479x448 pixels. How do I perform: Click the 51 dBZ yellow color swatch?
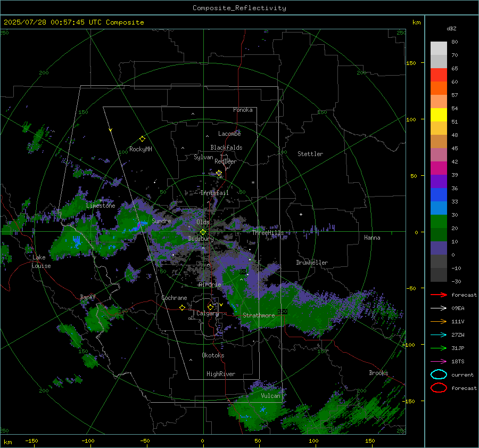tap(439, 115)
